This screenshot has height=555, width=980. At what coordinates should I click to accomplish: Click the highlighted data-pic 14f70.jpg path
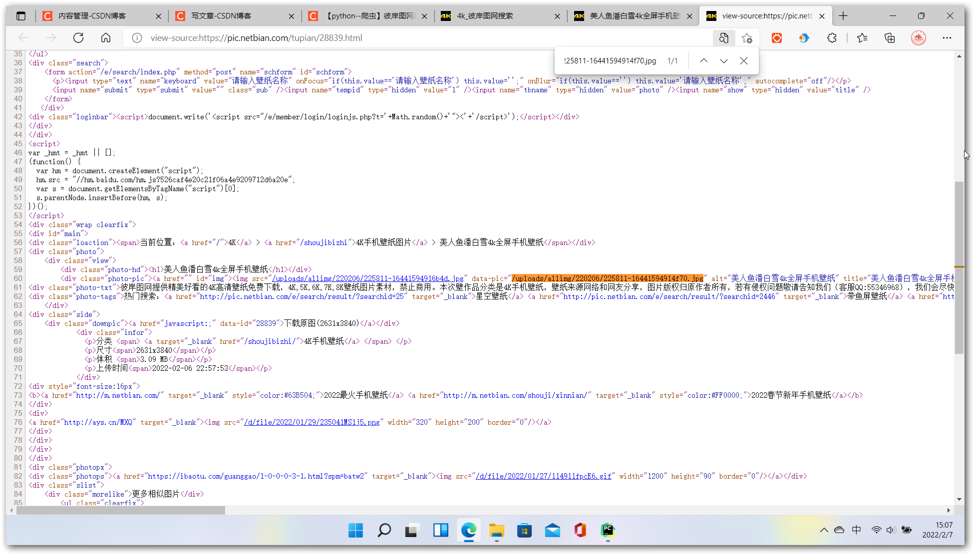point(608,278)
